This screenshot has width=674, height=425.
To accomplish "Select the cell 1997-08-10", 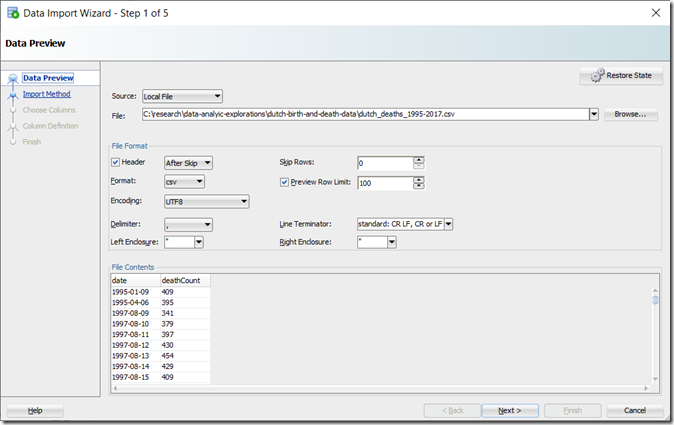I will (135, 324).
